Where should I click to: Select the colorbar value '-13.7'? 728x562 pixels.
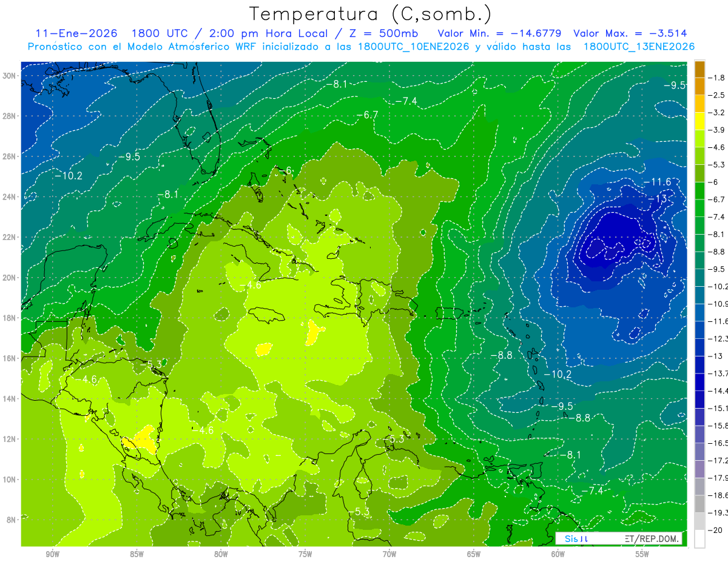718,373
